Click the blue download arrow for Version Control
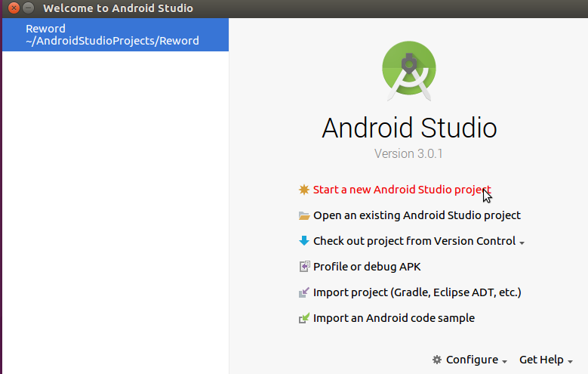This screenshot has width=588, height=374. point(303,241)
